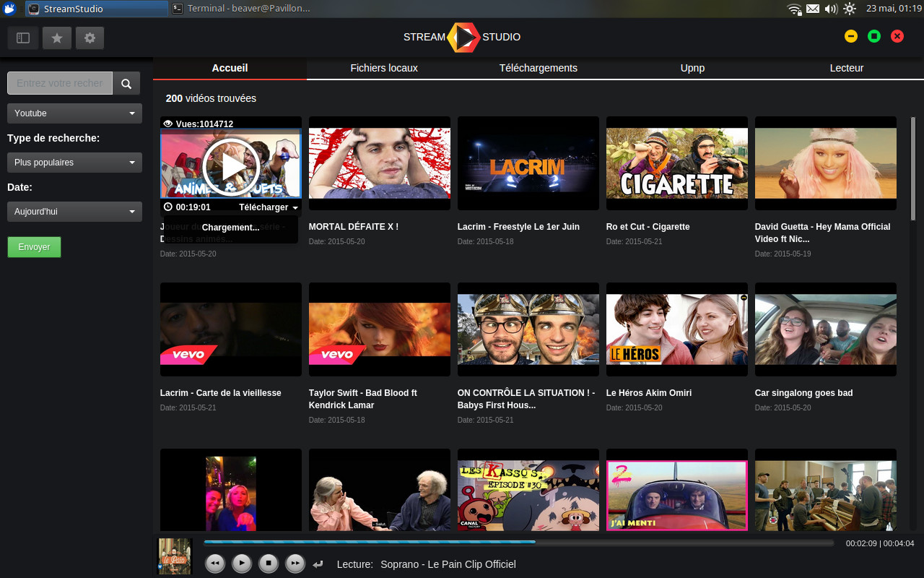
Task: Click the yellow minimize circle button
Action: coord(851,36)
